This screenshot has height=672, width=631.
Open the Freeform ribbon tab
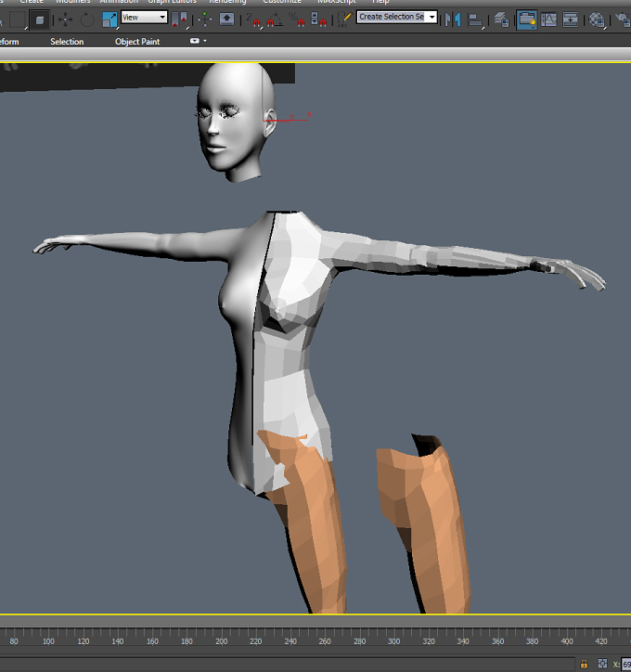pos(9,42)
